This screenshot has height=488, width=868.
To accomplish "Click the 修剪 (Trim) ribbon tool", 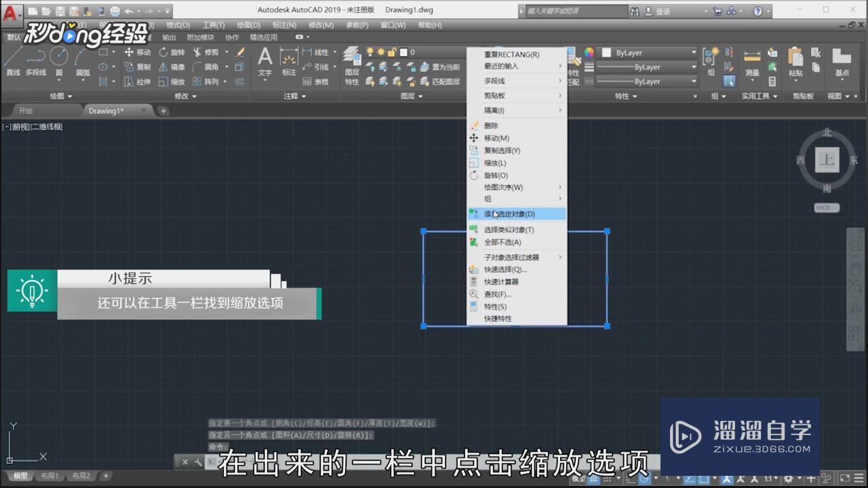I will pos(205,52).
